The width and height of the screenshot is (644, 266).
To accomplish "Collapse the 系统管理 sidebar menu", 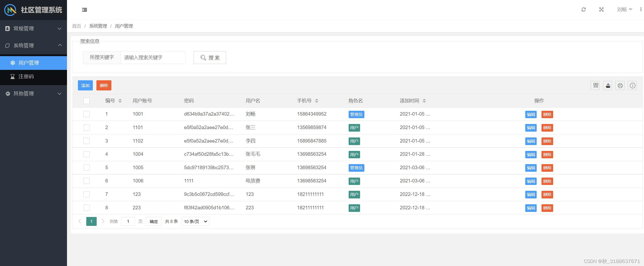I will click(x=33, y=45).
